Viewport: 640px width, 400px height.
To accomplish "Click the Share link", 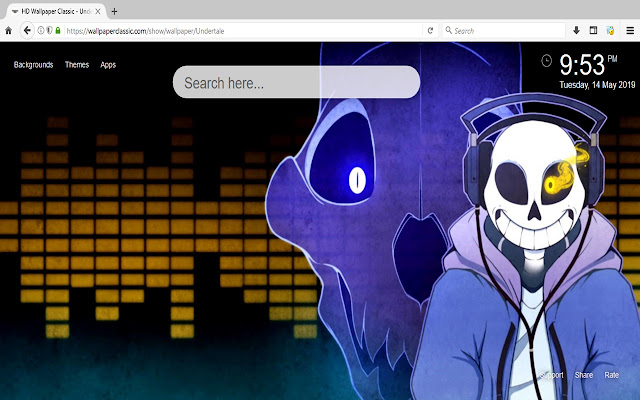I will tap(584, 375).
